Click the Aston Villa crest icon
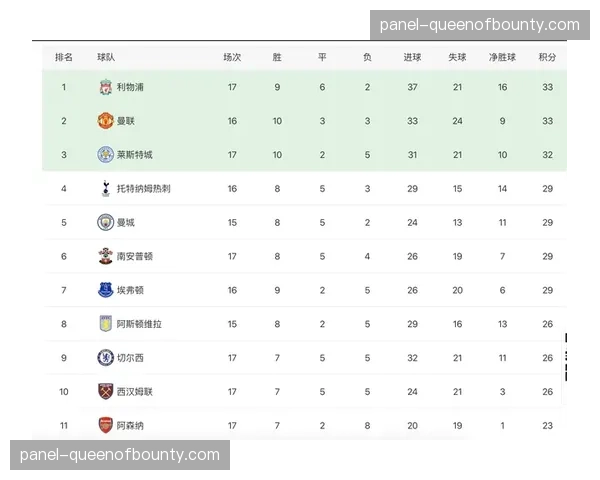This screenshot has width=600, height=480. [x=105, y=324]
